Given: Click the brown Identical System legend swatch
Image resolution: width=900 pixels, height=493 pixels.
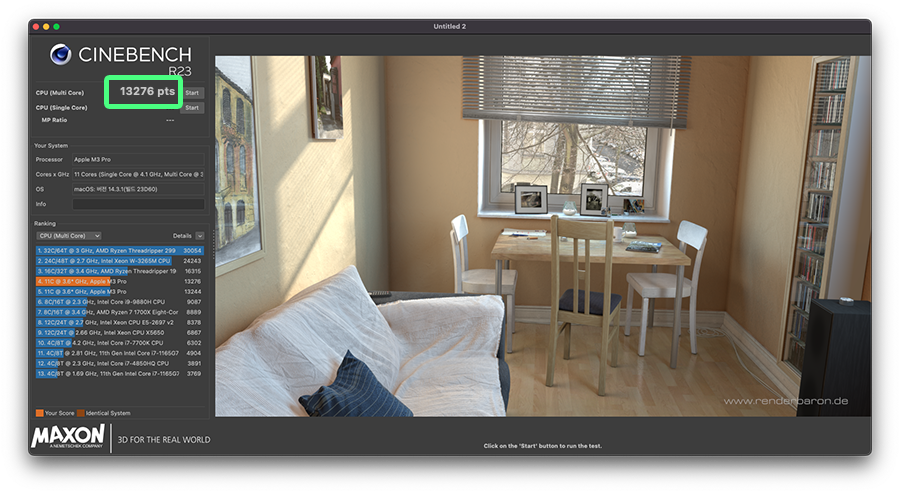Looking at the screenshot, I should pos(81,413).
